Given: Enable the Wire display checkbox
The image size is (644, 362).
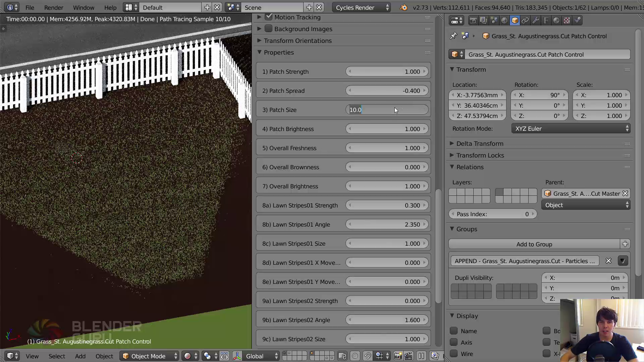Looking at the screenshot, I should click(454, 354).
